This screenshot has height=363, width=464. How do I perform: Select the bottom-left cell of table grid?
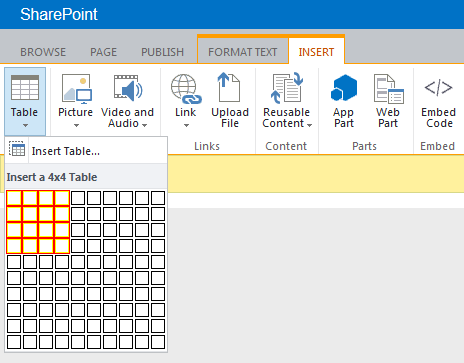coord(14,342)
